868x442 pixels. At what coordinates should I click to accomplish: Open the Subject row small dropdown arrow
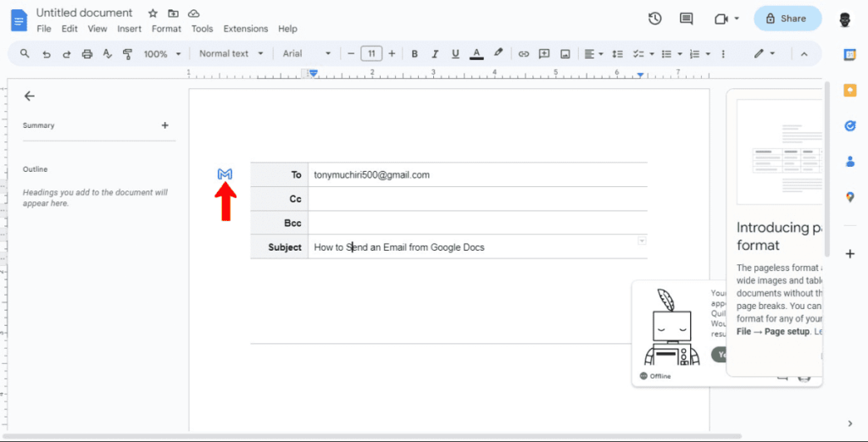pyautogui.click(x=643, y=240)
